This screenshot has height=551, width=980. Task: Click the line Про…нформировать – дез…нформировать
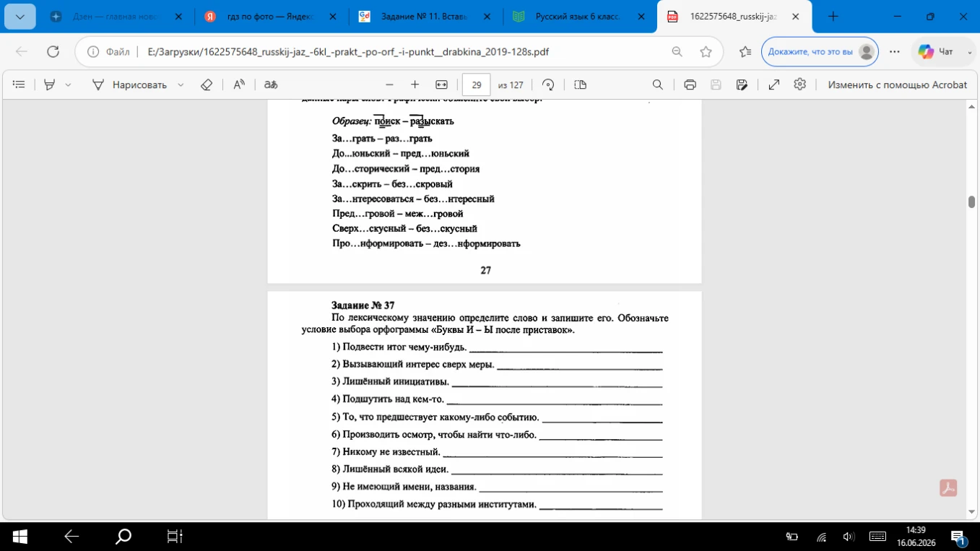[x=426, y=243]
